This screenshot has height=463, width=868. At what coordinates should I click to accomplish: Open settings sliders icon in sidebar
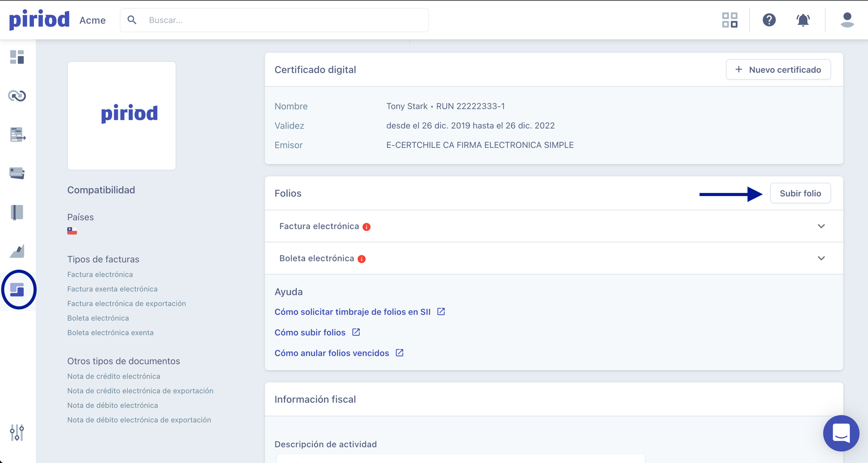17,432
